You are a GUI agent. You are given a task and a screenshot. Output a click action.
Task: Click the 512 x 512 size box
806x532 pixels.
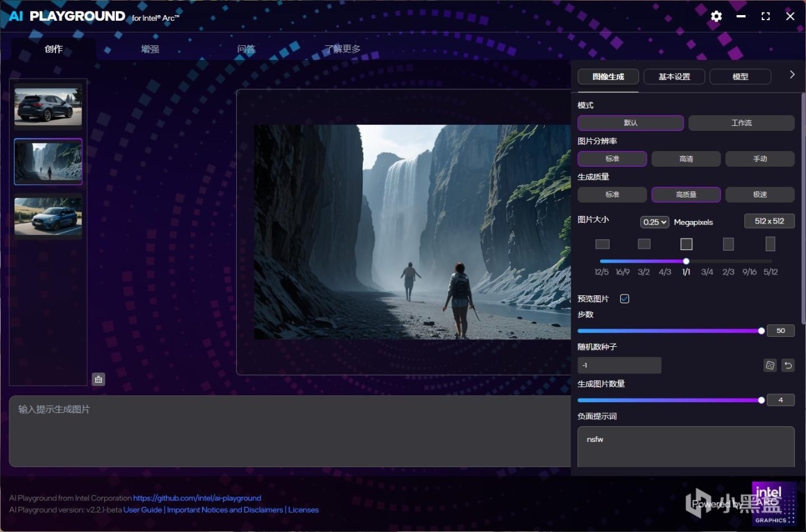(x=769, y=221)
